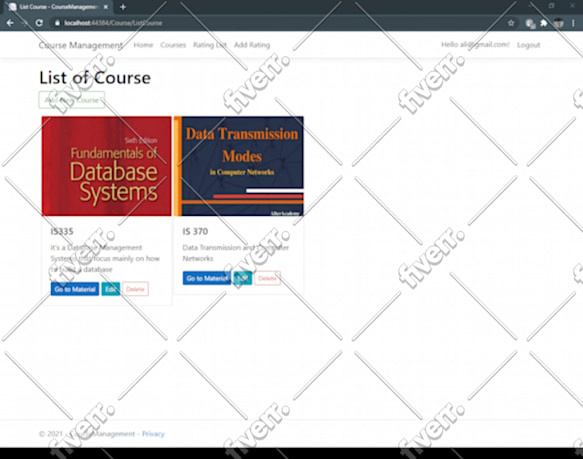This screenshot has width=583, height=459.
Task: Go to Material for IS335
Action: 75,289
